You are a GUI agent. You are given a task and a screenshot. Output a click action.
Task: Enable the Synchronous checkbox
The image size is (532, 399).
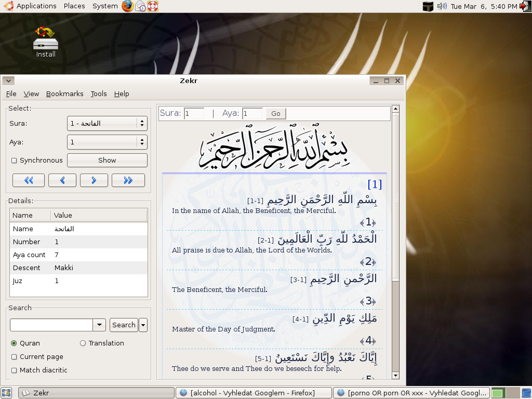(14, 161)
